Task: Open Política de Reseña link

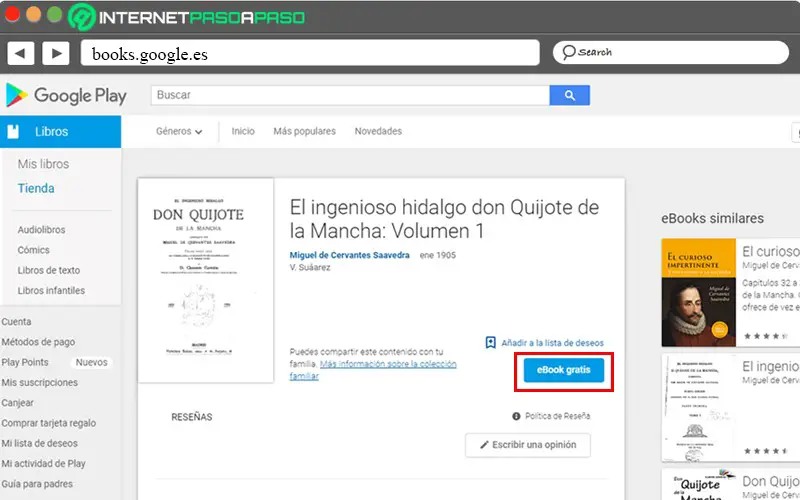Action: [558, 416]
